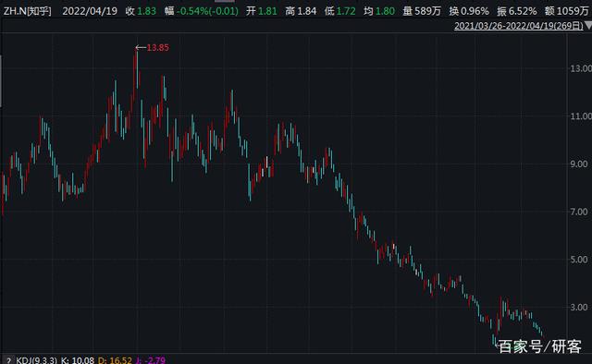592x364 pixels.
Task: Click the 13.00 price axis label
Action: click(x=581, y=68)
